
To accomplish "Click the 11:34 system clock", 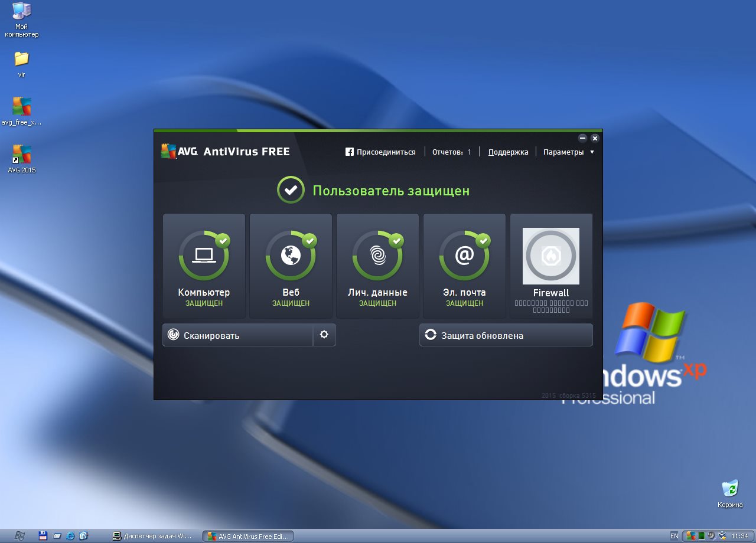I will (739, 536).
